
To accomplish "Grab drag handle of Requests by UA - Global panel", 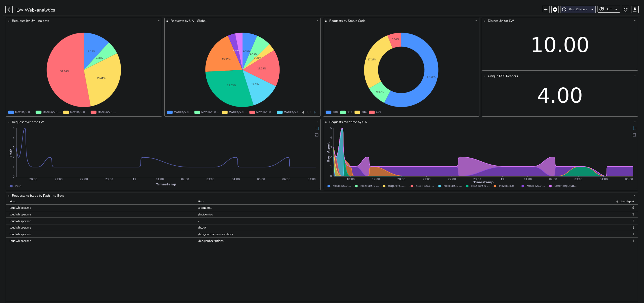I will point(167,21).
